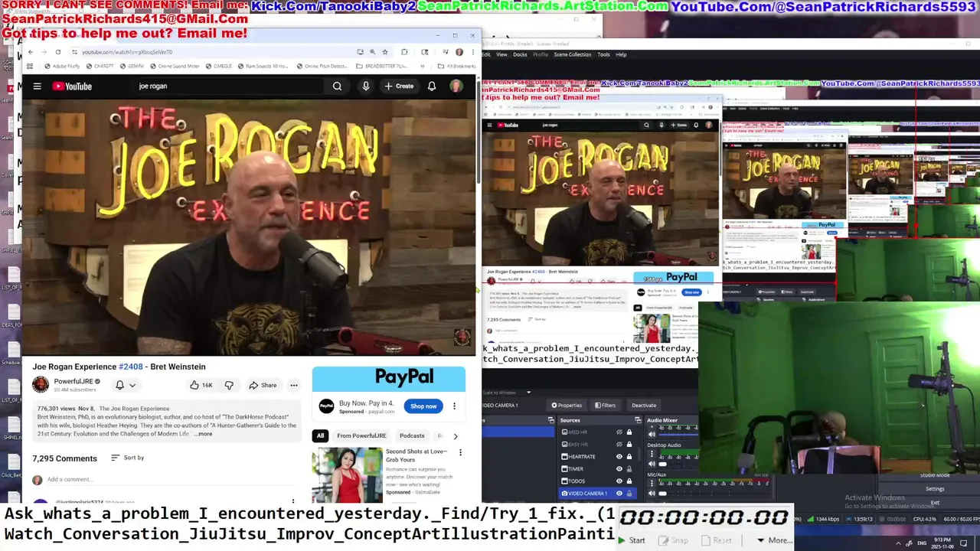
Task: Open PowerfulJRE channel avatar
Action: pyautogui.click(x=41, y=384)
